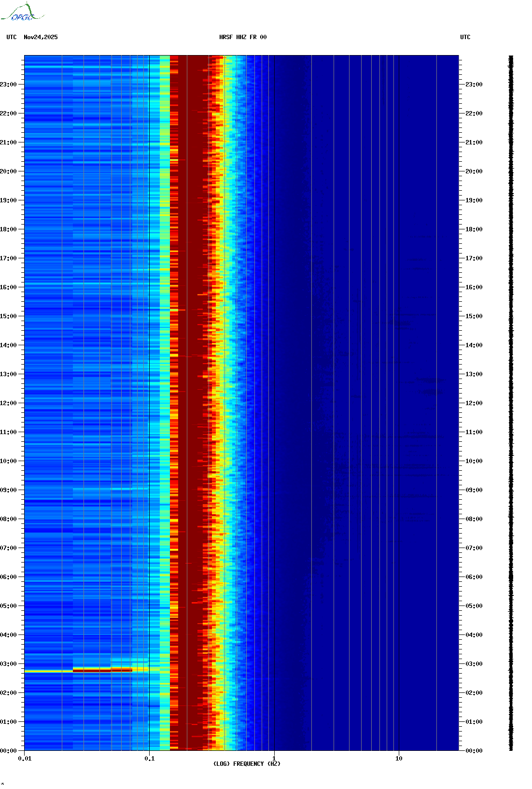Click the left axis '09:00' time label
Screen dimensions: 532x789
pos(8,490)
